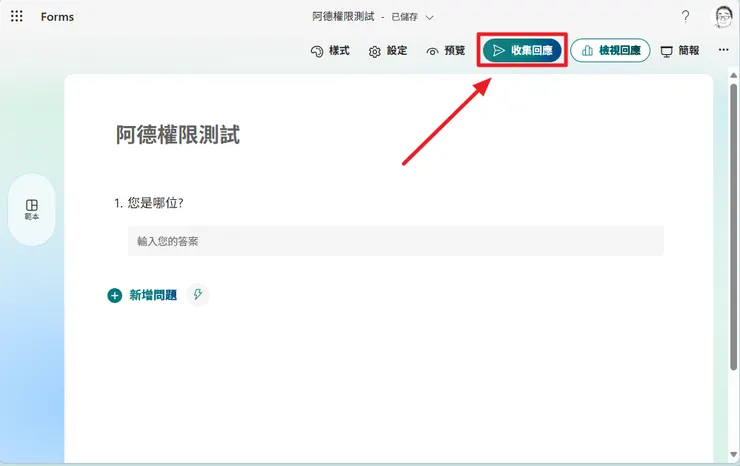The width and height of the screenshot is (740, 466).
Task: Click the scrollbar up arrow
Action: (x=733, y=75)
